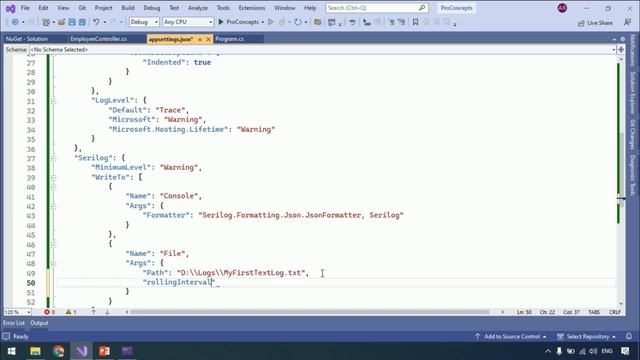The image size is (640, 360).
Task: Open the Debug menu
Action: pyautogui.click(x=151, y=8)
